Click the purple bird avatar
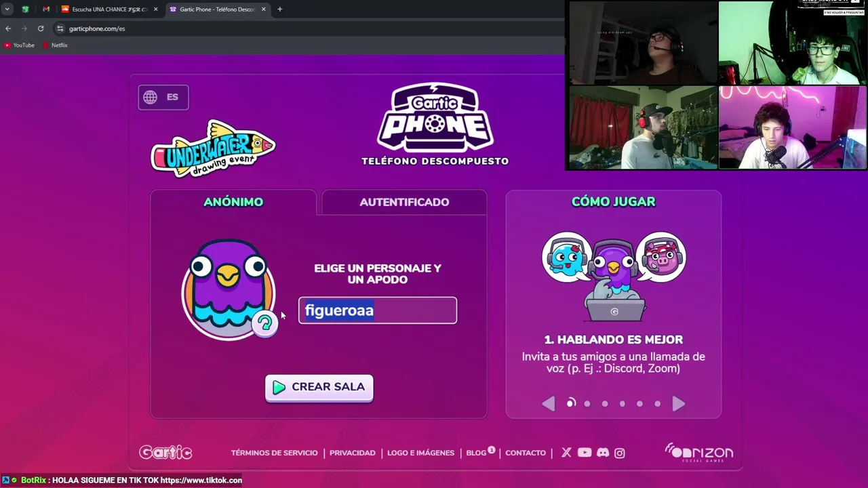 pos(227,289)
